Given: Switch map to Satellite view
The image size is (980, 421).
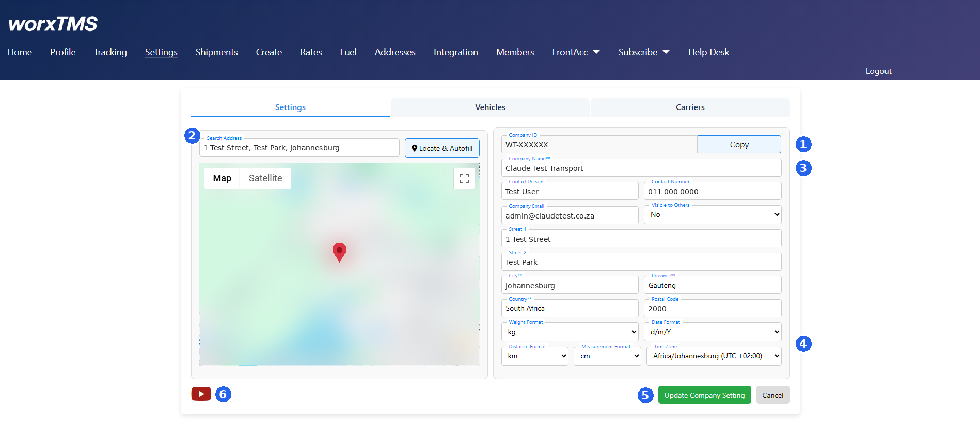Looking at the screenshot, I should (265, 178).
